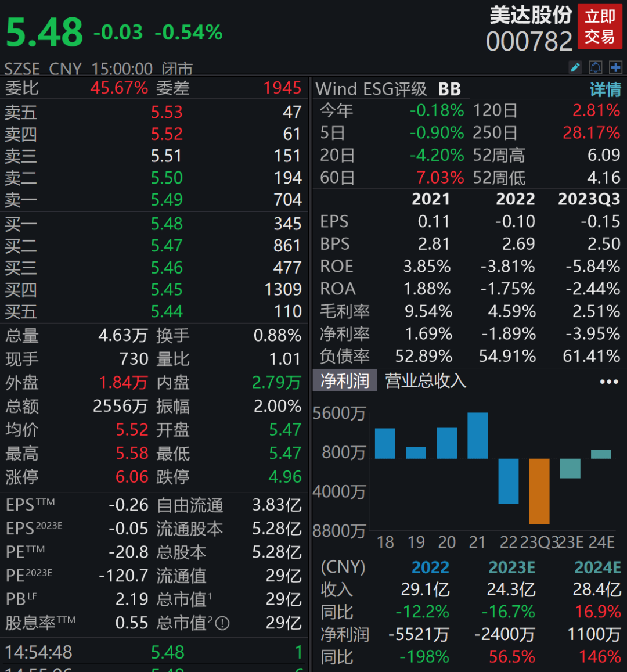Click the orange 23Q3 profit bar
Viewport: 627px width, 672px height.
tap(539, 491)
